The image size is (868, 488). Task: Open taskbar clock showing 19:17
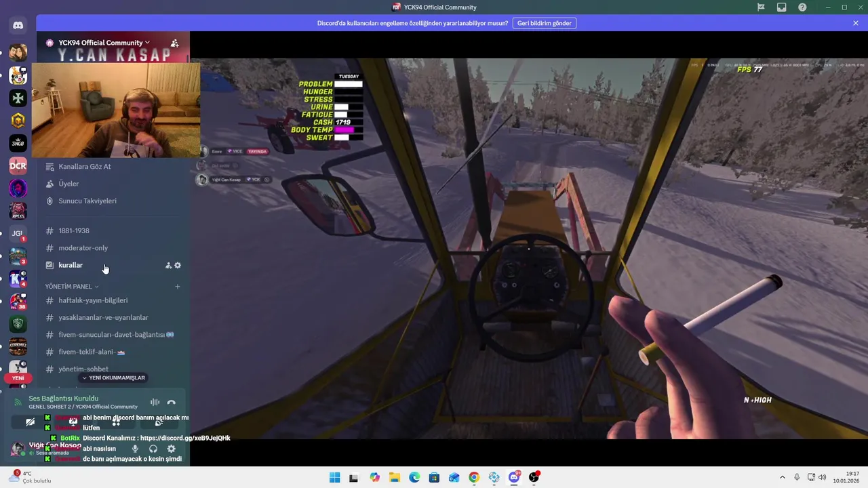(848, 477)
